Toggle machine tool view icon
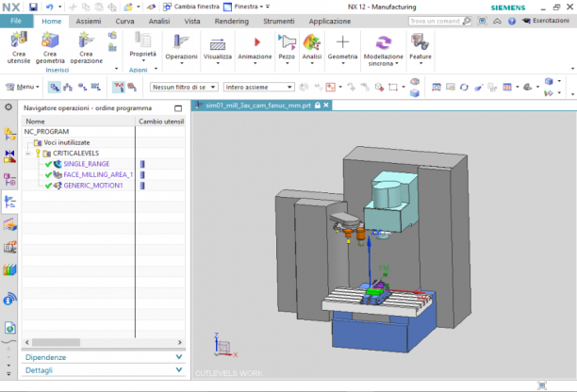Image resolution: width=577 pixels, height=392 pixels. (x=68, y=87)
